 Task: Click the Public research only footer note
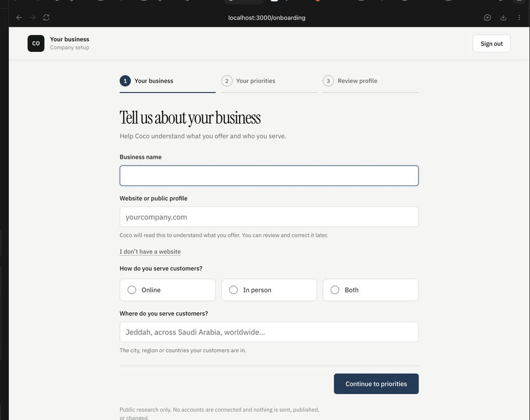tap(219, 413)
